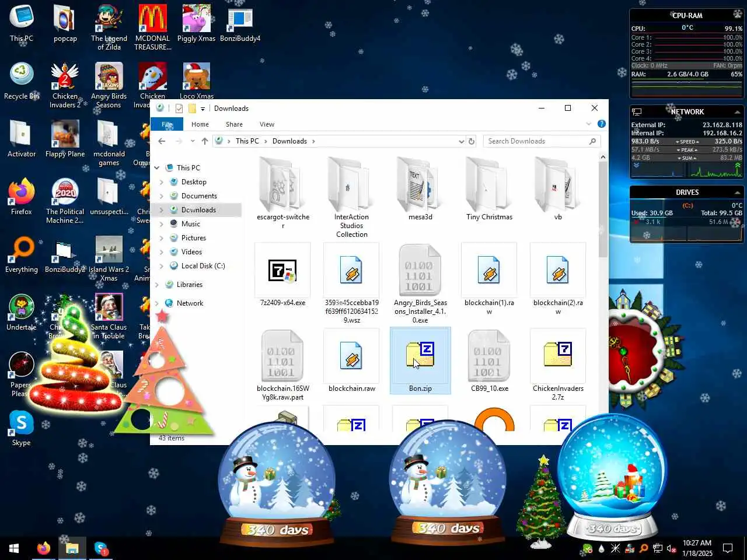
Task: Open the InterAction Studios Collection folder
Action: (351, 197)
